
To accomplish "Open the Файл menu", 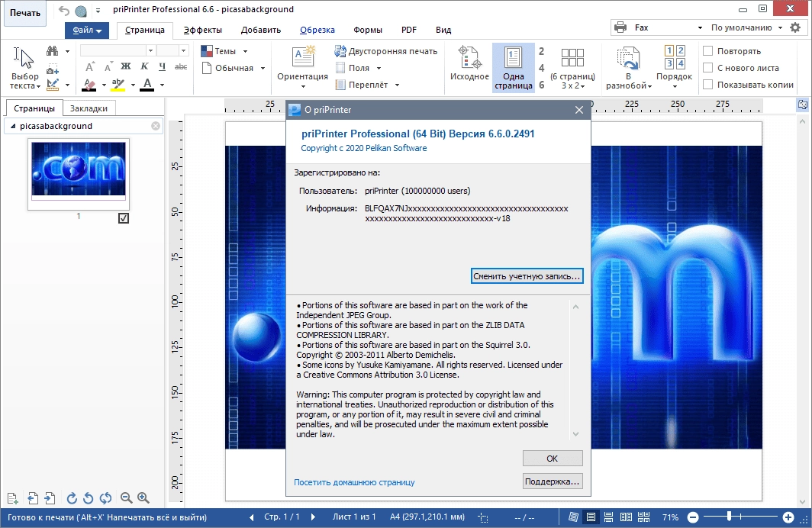I will pyautogui.click(x=86, y=30).
